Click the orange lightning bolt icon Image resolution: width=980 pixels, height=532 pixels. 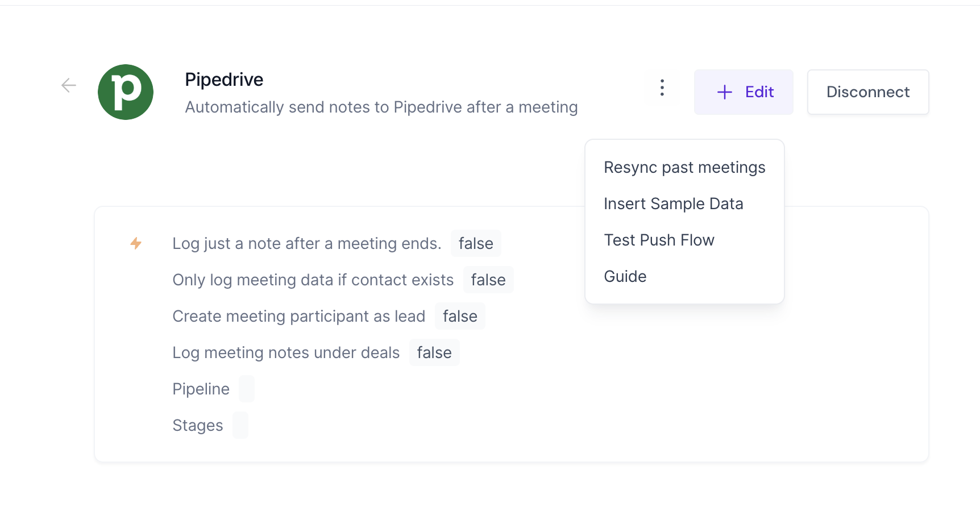[136, 243]
